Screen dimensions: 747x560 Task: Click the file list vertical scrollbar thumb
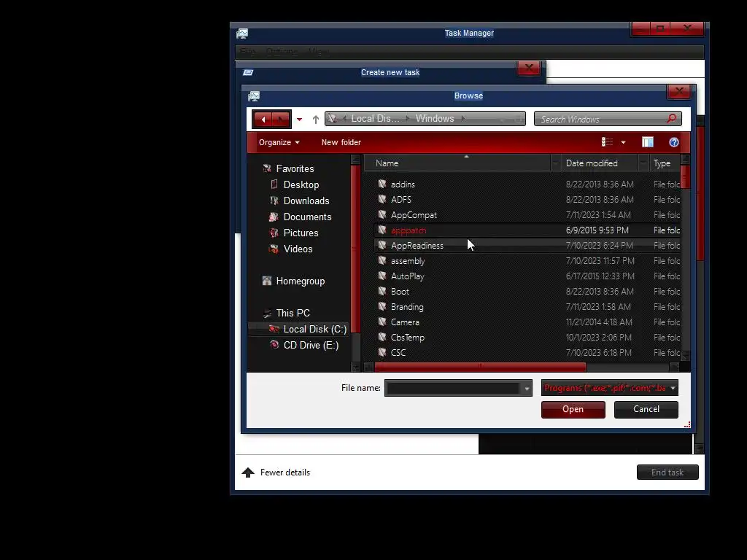point(685,176)
